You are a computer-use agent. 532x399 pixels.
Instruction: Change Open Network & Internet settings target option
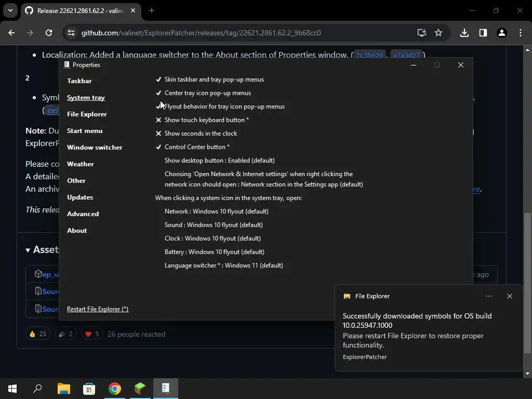click(x=263, y=179)
